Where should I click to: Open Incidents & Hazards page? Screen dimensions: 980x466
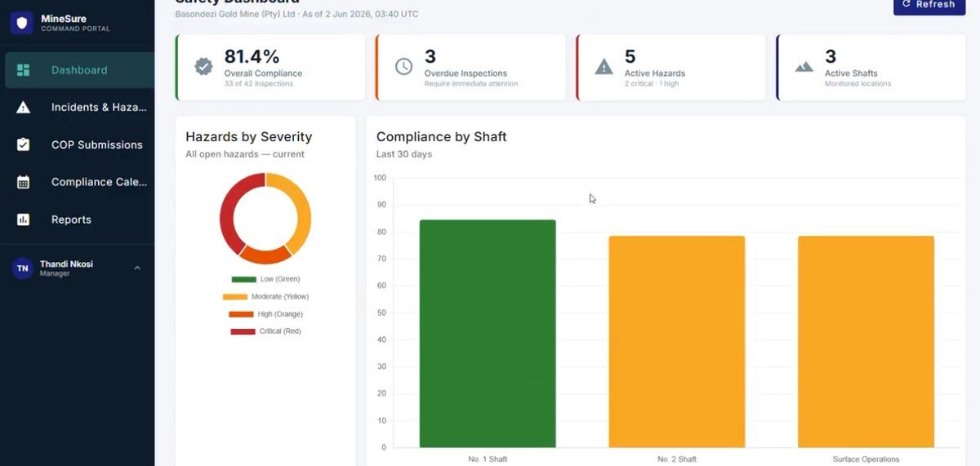click(78, 108)
